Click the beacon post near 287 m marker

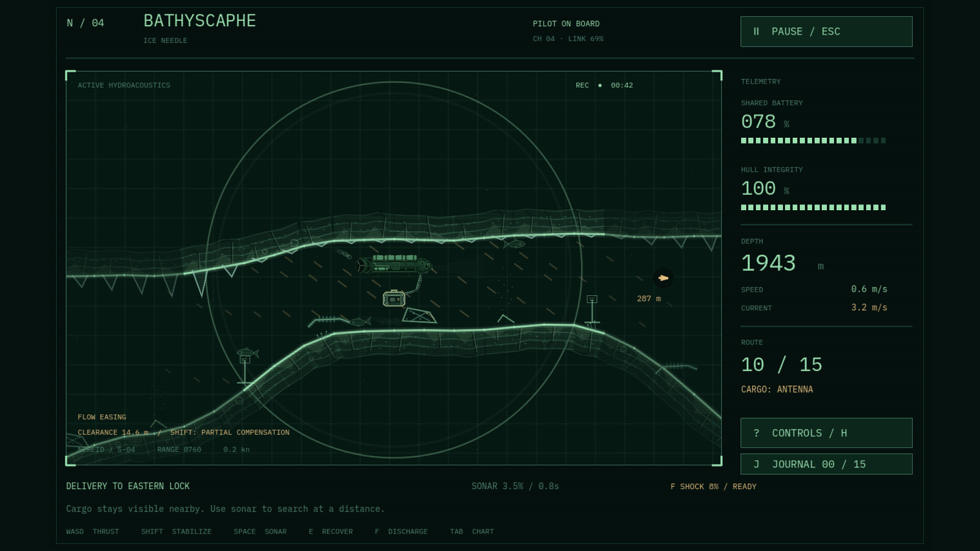tap(592, 310)
